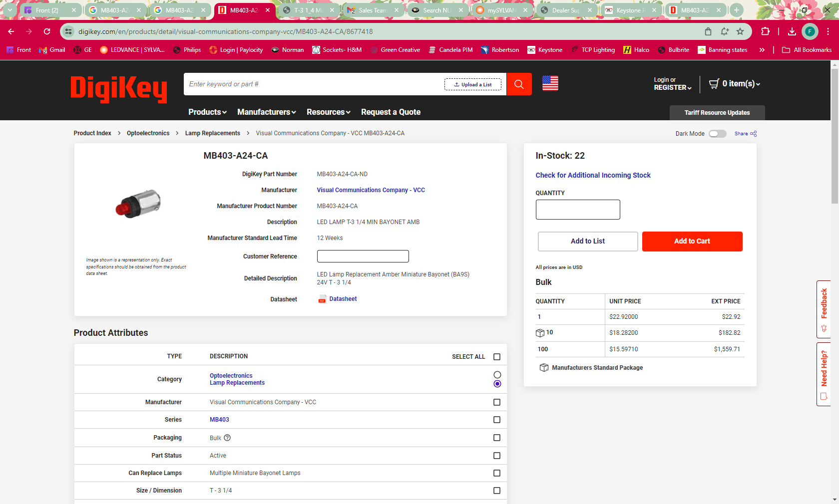This screenshot has width=839, height=504.
Task: Tick the Part Status attribute checkbox
Action: (x=496, y=456)
